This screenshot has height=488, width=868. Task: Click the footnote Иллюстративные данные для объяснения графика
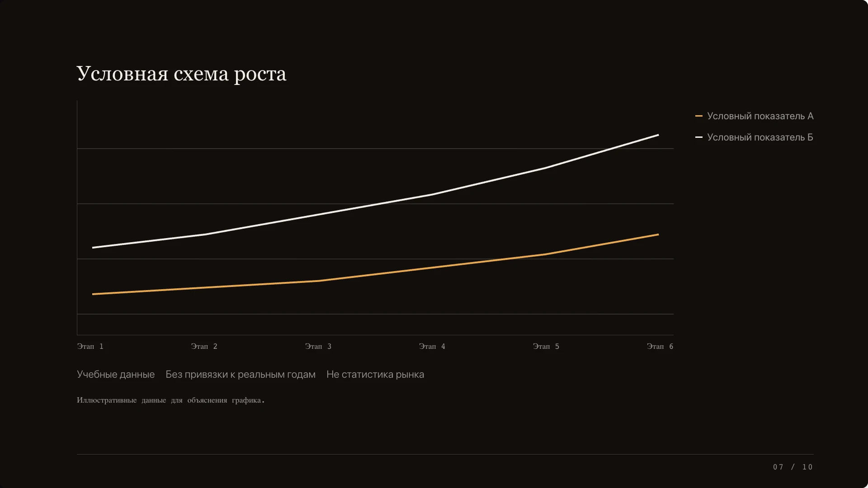(x=170, y=400)
